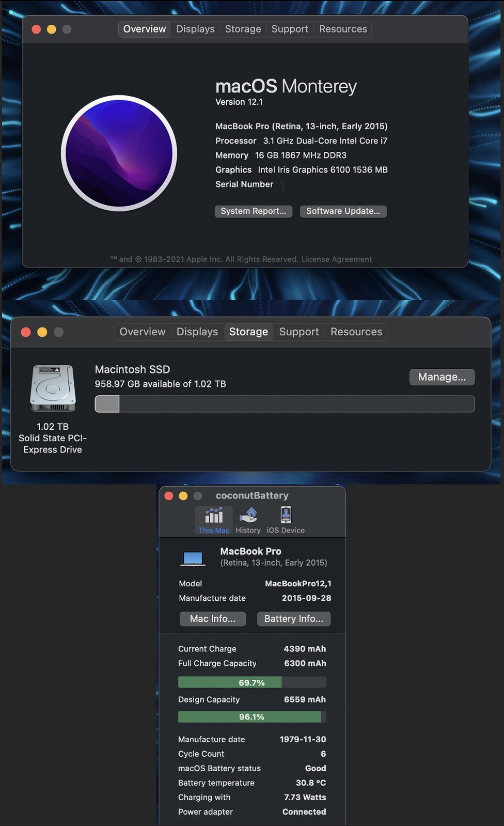Open Resources tab in Overview window
This screenshot has height=826, width=504.
click(343, 29)
